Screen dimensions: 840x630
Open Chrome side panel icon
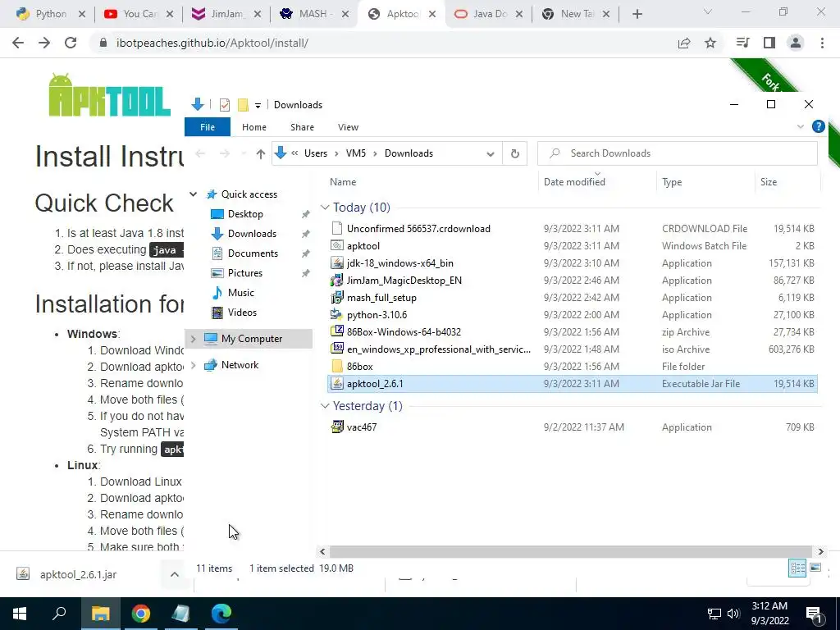769,43
